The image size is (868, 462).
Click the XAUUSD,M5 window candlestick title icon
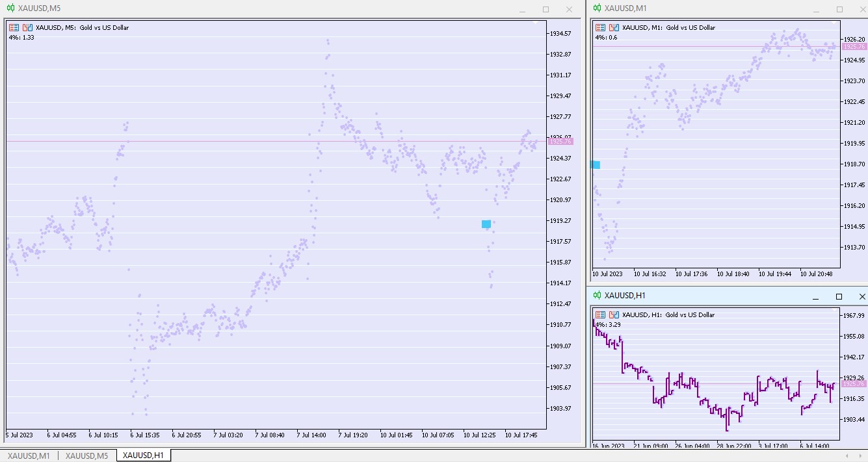click(11, 8)
